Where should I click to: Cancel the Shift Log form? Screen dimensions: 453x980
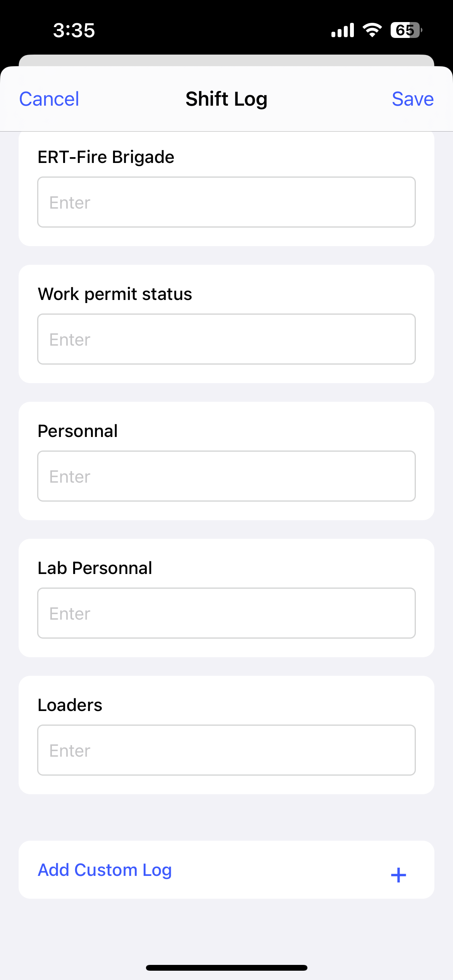[x=49, y=99]
